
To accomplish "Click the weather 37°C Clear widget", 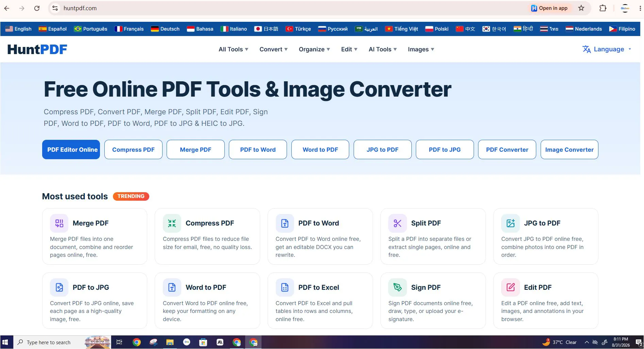I will [x=560, y=342].
